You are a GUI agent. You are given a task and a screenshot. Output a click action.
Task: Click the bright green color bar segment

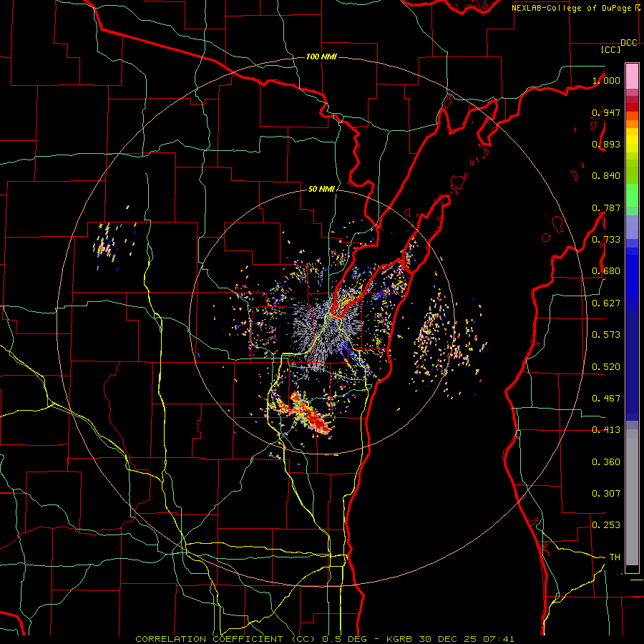pos(632,195)
